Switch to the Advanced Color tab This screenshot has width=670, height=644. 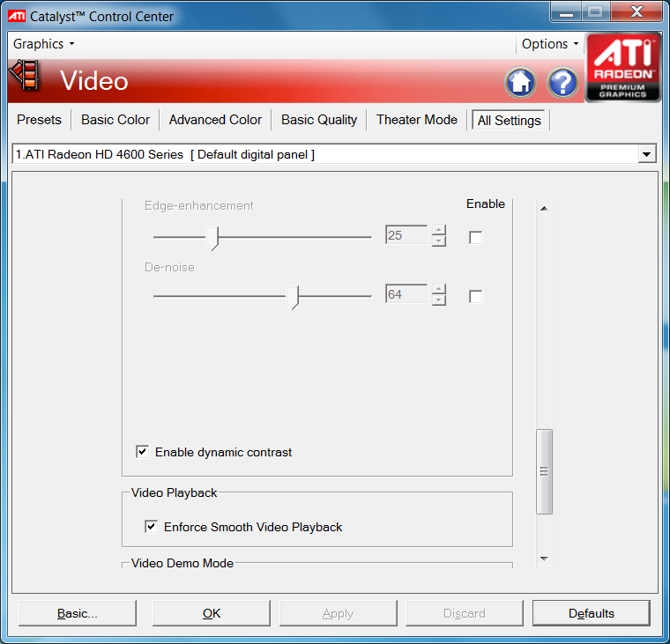pos(215,120)
